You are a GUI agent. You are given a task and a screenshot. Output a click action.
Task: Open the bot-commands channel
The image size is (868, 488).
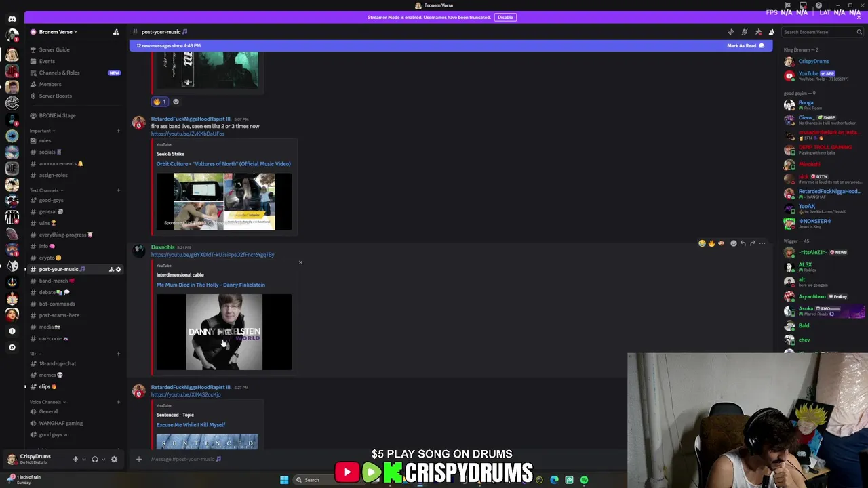point(57,304)
